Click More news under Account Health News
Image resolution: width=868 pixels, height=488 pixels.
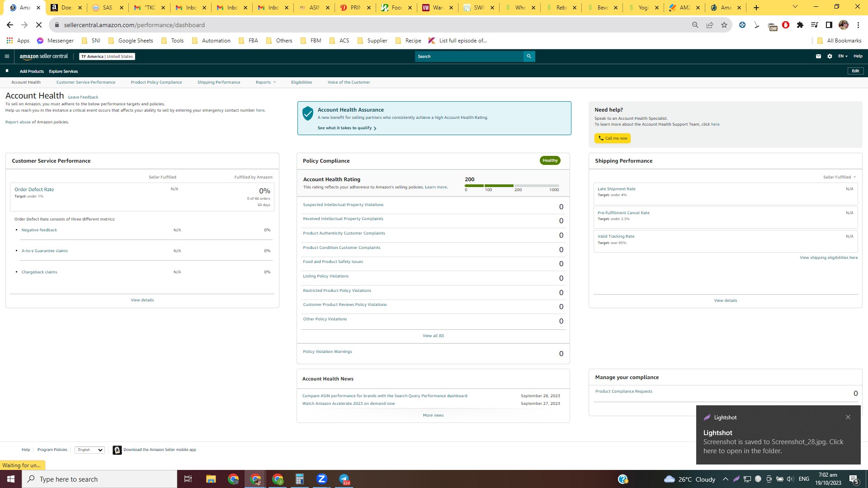(433, 415)
